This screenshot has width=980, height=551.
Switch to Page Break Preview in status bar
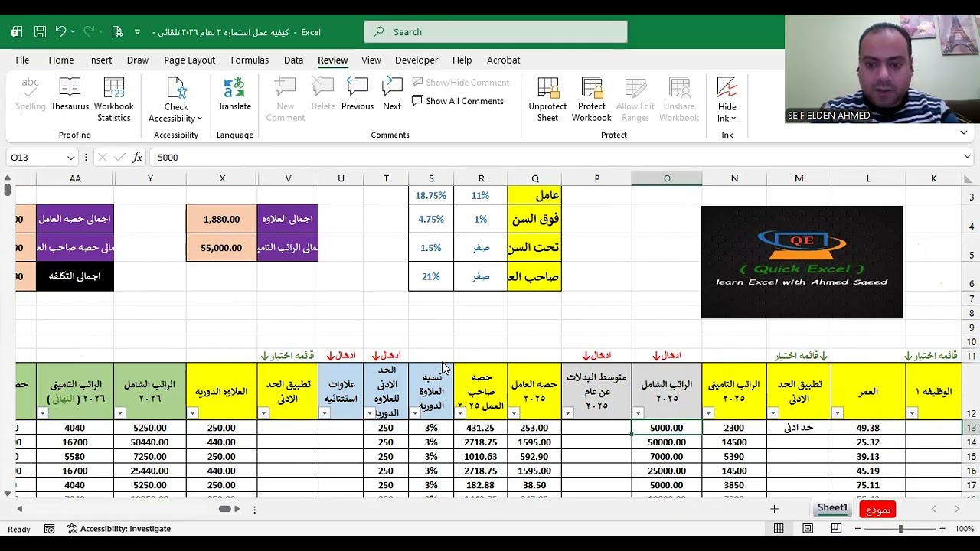[836, 529]
